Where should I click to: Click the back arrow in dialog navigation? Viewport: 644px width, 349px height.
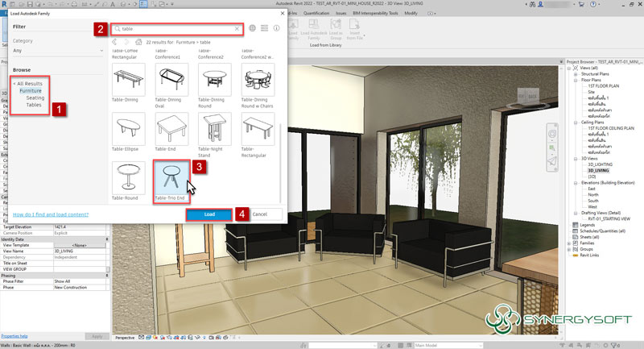(114, 41)
